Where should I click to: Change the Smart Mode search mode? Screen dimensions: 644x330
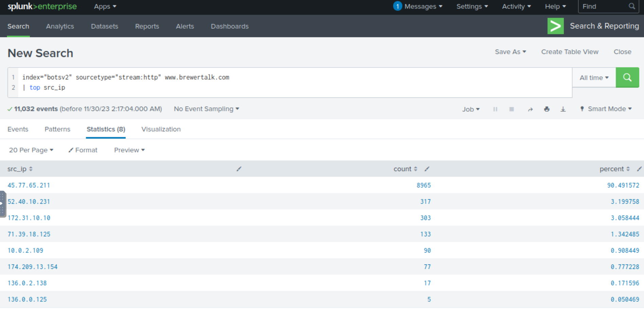click(606, 109)
